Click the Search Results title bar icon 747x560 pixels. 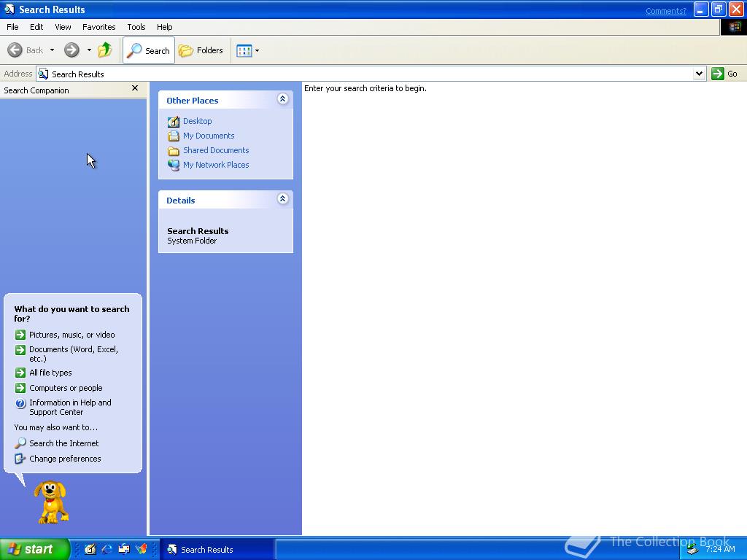tap(9, 9)
